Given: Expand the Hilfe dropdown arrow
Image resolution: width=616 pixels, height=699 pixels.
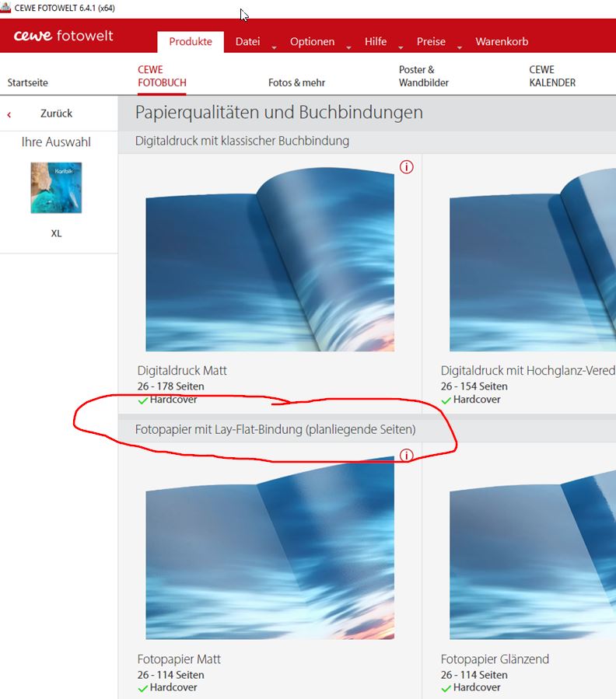Looking at the screenshot, I should 401,47.
